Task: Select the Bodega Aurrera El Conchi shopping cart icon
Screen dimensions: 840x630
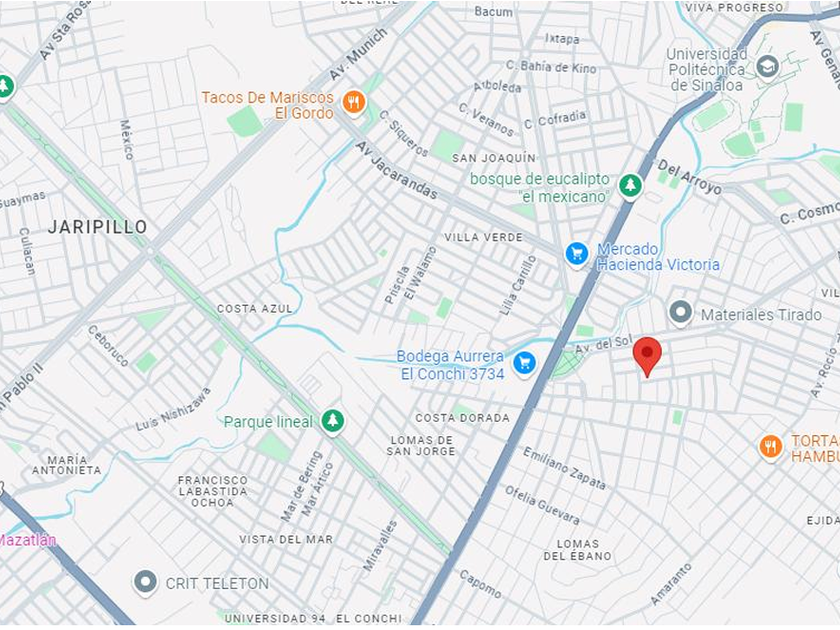Action: (x=524, y=363)
